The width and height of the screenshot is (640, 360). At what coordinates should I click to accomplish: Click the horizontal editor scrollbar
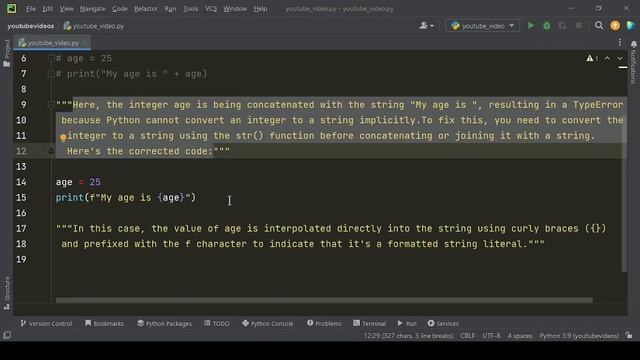click(x=324, y=300)
